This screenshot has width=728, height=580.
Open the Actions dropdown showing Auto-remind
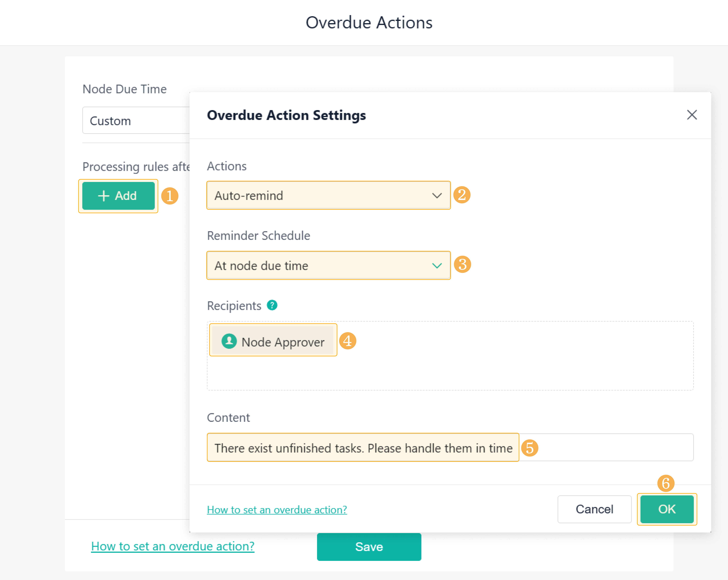[328, 195]
